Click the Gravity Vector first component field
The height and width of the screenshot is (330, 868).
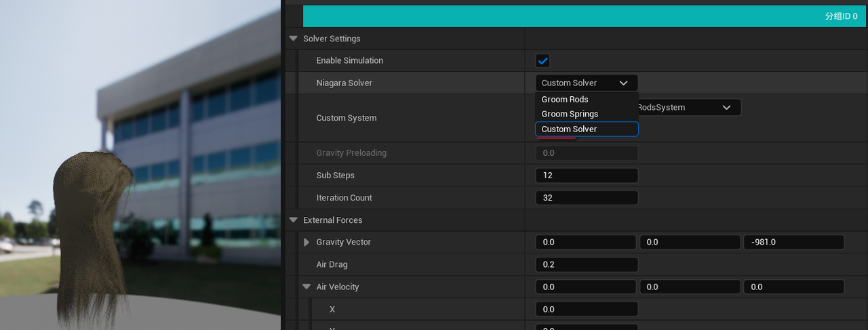(x=585, y=242)
